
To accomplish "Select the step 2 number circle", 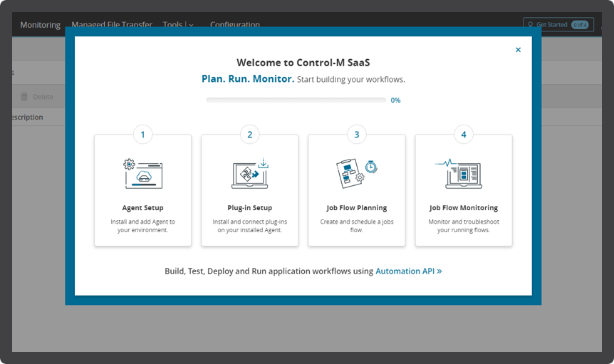I will click(x=250, y=135).
